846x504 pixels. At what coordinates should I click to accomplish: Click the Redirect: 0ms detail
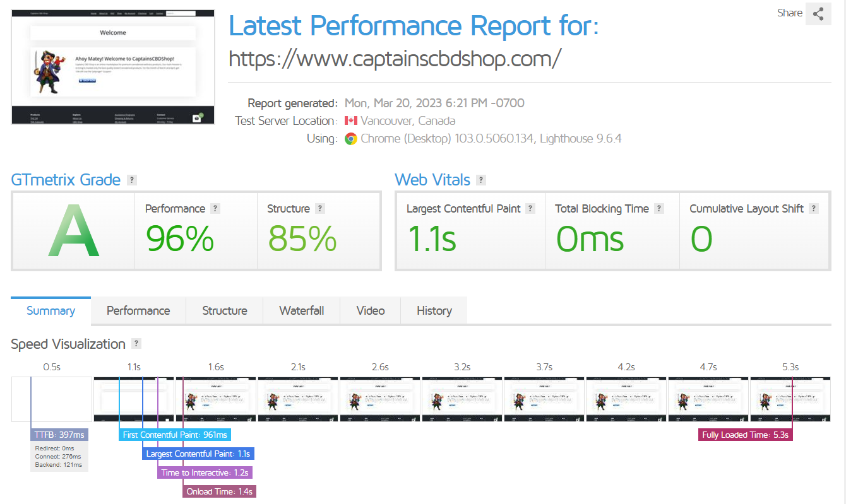(55, 448)
